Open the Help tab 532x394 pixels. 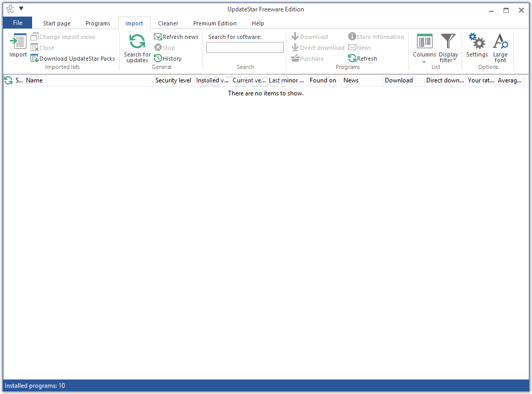tap(258, 23)
